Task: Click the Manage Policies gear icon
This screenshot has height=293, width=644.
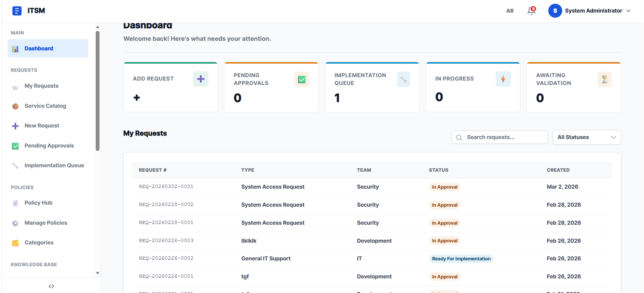Action: 15,223
